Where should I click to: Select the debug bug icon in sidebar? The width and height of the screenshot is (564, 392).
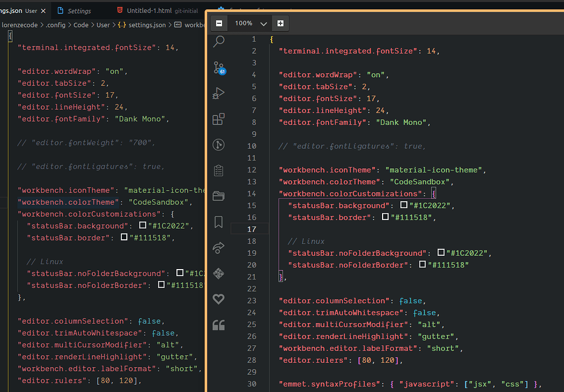coord(218,93)
